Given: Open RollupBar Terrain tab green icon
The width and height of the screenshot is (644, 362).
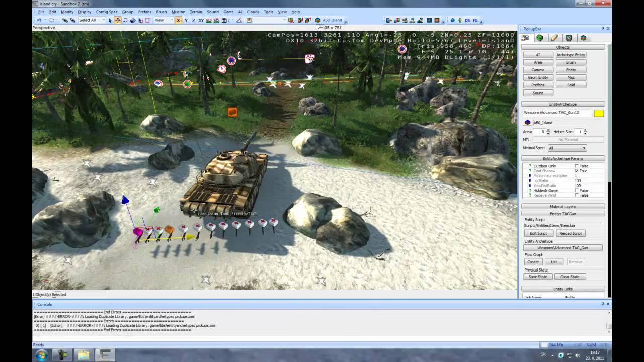Looking at the screenshot, I should (540, 38).
